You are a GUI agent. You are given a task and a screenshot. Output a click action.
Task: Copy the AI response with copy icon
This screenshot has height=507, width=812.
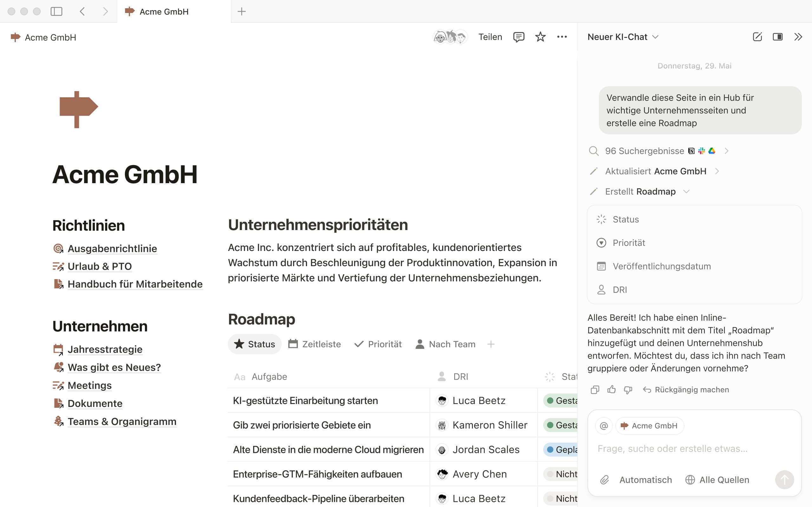tap(595, 390)
